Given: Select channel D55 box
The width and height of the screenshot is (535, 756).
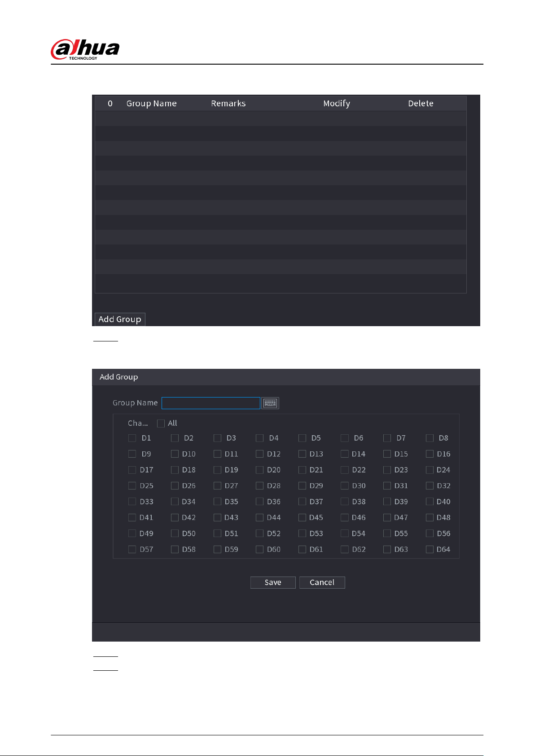Looking at the screenshot, I should [x=387, y=533].
